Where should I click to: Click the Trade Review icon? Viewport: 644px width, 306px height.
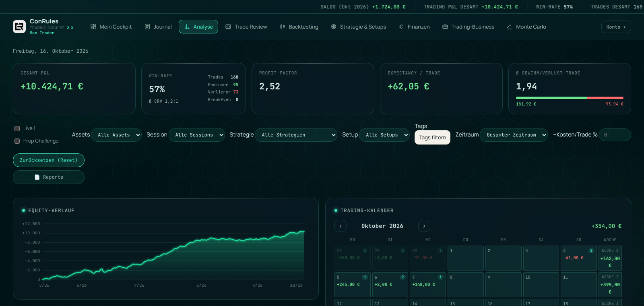coord(228,27)
